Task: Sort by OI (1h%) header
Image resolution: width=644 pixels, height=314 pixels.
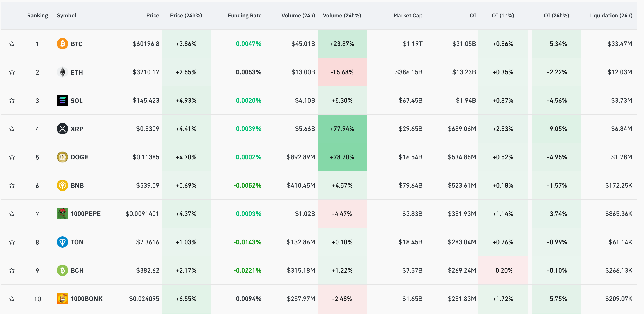Action: click(503, 16)
